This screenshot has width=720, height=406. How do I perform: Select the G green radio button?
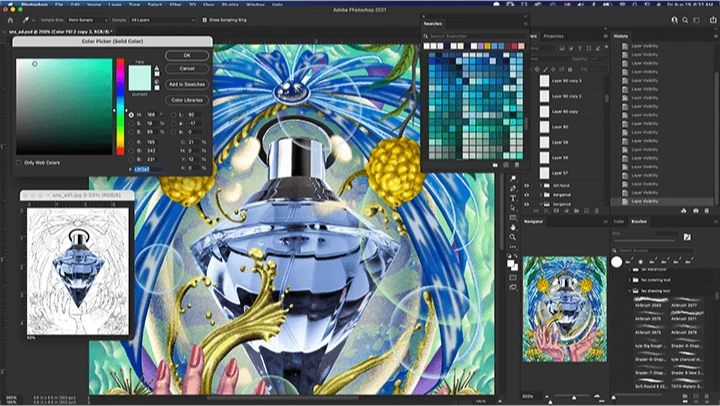point(131,151)
